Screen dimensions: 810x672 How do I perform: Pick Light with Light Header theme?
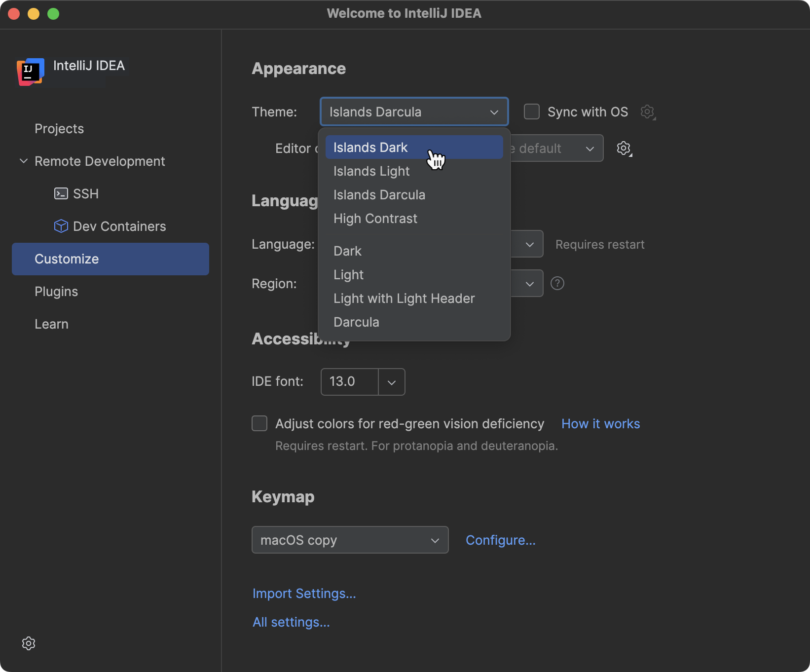coord(414,299)
